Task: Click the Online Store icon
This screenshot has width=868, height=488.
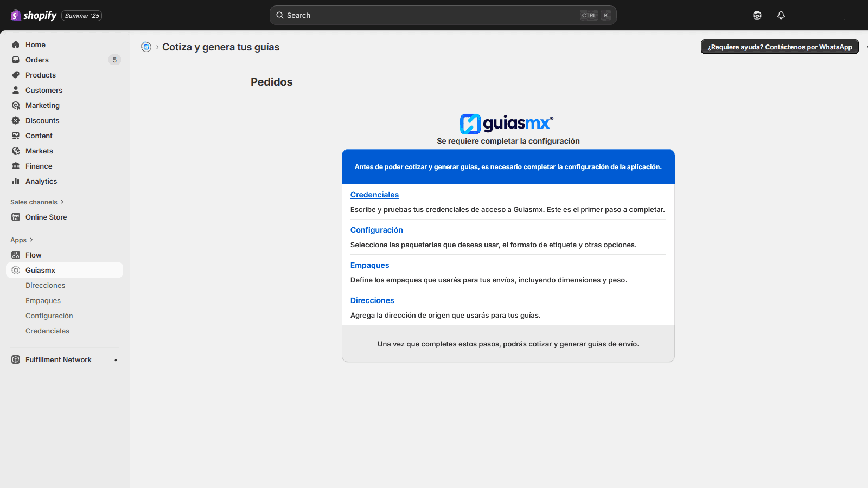Action: pyautogui.click(x=16, y=217)
